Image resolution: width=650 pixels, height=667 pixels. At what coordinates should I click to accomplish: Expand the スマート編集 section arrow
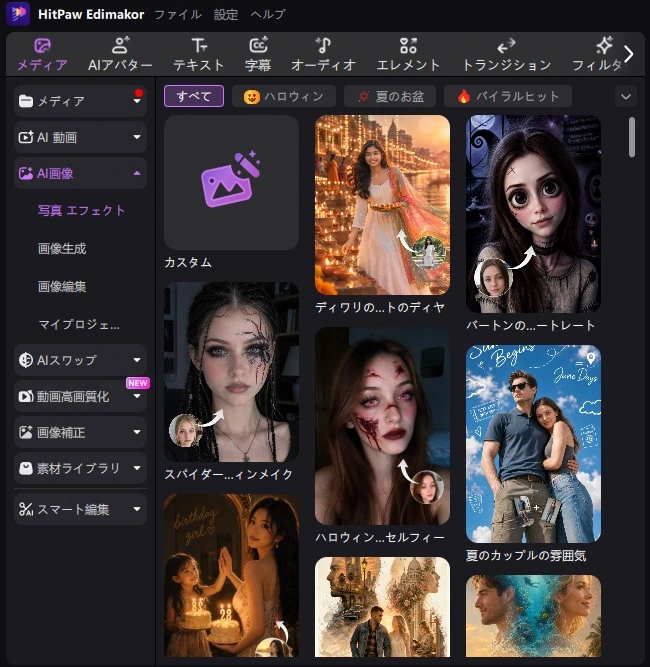pyautogui.click(x=137, y=509)
